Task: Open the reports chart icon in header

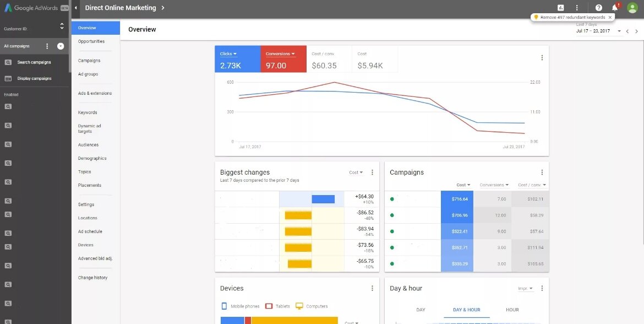Action: [561, 8]
